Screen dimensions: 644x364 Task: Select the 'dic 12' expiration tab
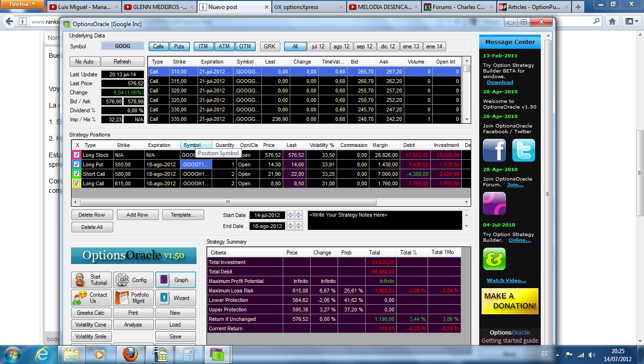click(388, 46)
